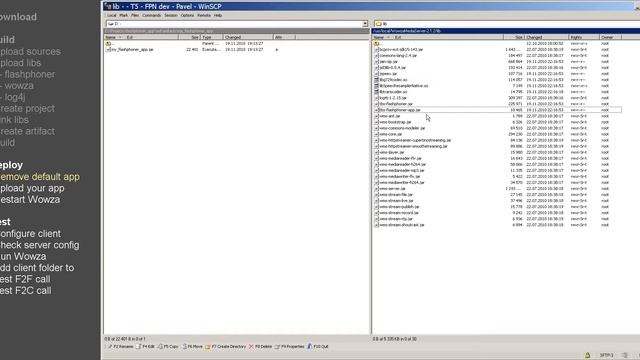Click the libg729codec.so file icon
Image resolution: width=640 pixels, height=360 pixels.
click(376, 80)
